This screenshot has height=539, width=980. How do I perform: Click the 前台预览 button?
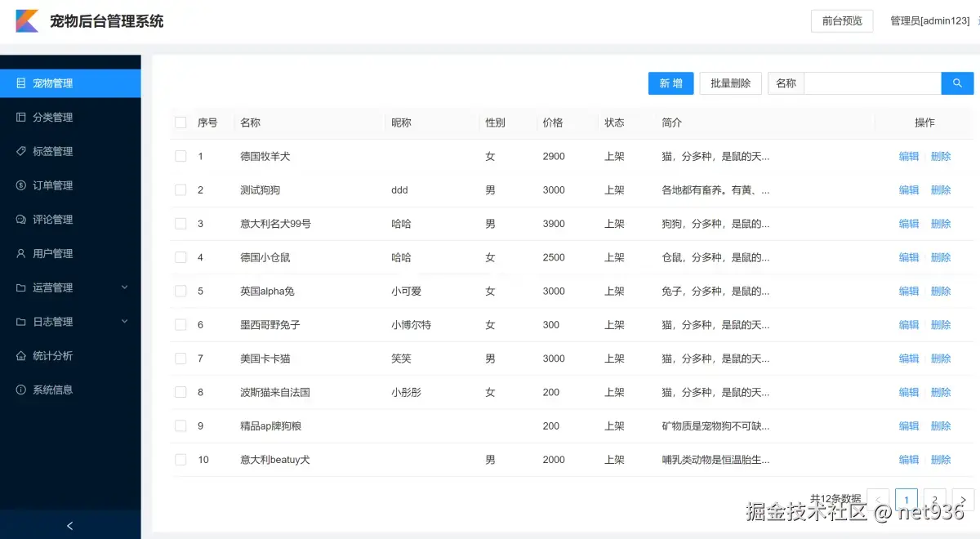coord(842,21)
